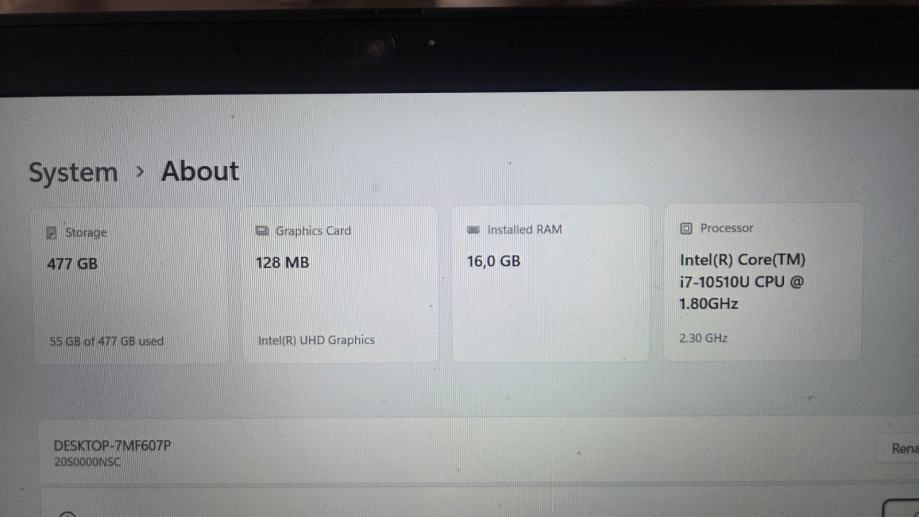Click the 16,0 GB RAM value

click(x=493, y=261)
